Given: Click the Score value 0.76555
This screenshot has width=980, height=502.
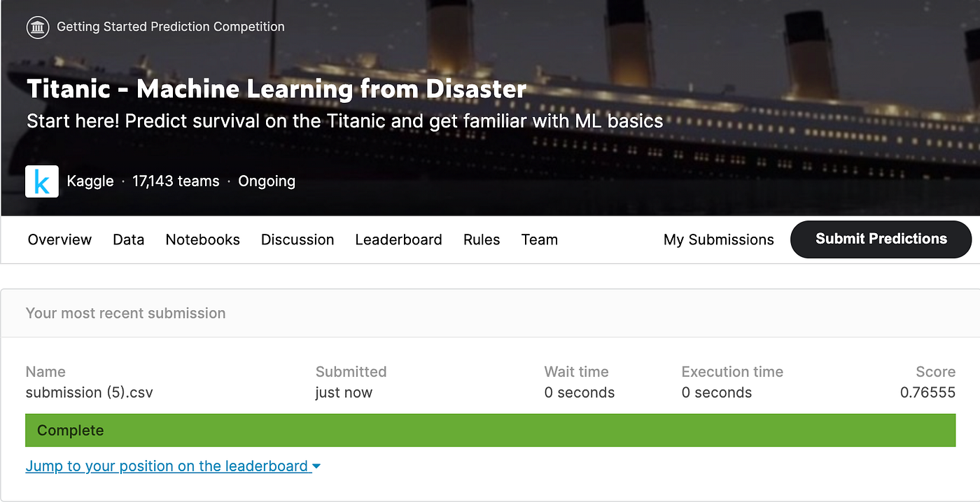Looking at the screenshot, I should click(927, 392).
